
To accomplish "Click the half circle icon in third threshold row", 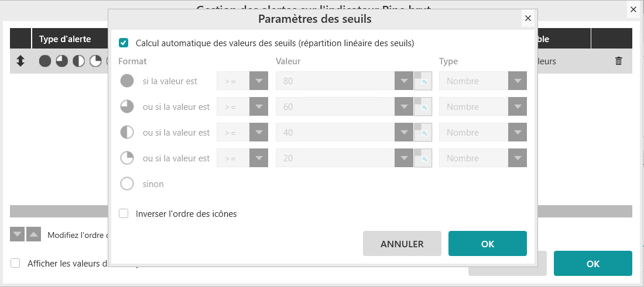I will (x=127, y=133).
